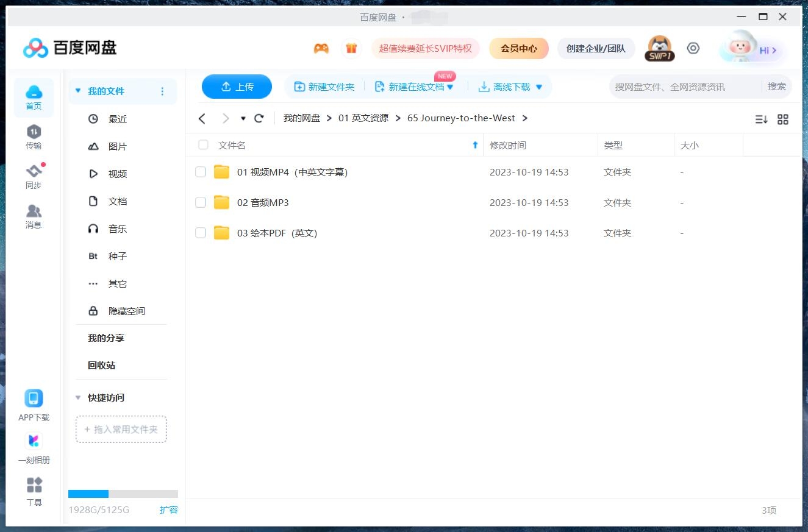Switch to grid view layout
Image resolution: width=808 pixels, height=532 pixels.
783,119
